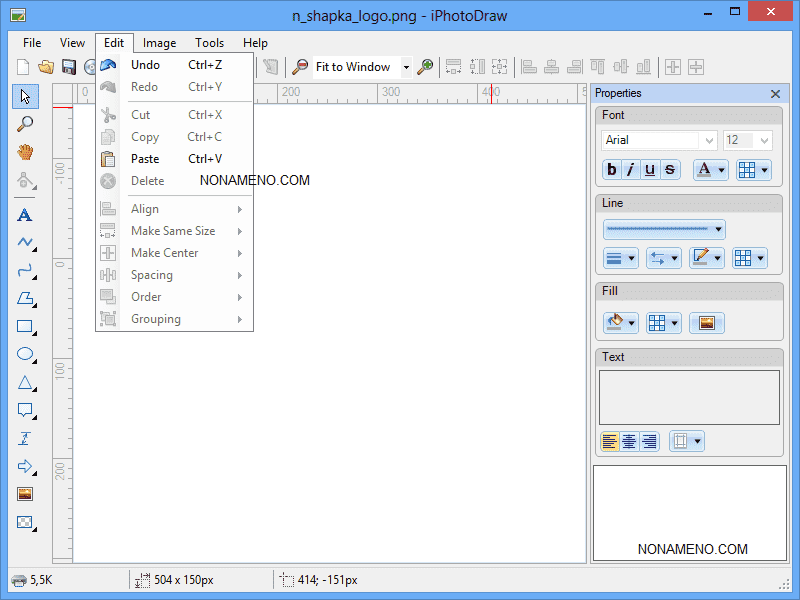Click the fill picture image button
The image size is (800, 600).
tap(707, 323)
